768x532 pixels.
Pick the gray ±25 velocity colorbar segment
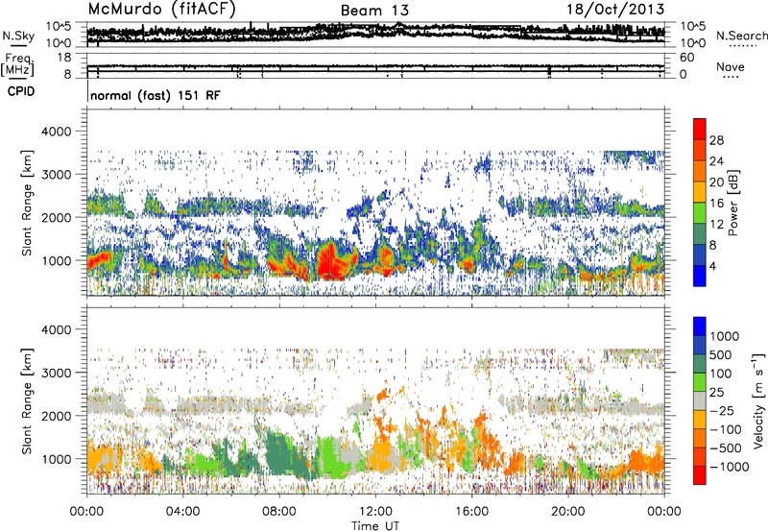pyautogui.click(x=700, y=400)
